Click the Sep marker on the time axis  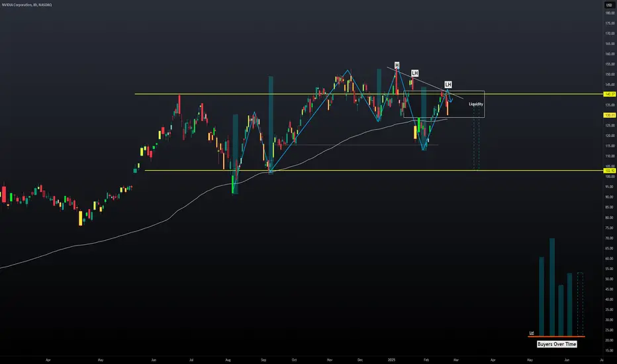(x=263, y=359)
